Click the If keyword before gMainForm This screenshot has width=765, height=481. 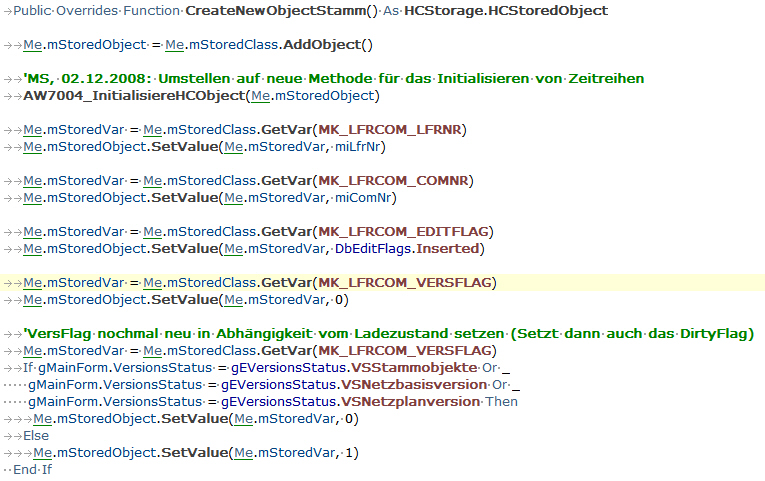point(28,368)
